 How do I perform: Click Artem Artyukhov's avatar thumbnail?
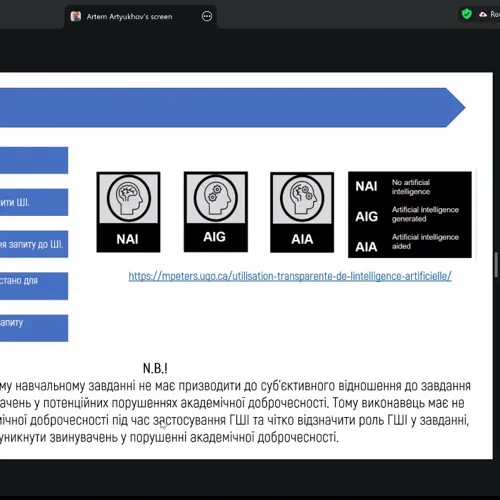76,16
